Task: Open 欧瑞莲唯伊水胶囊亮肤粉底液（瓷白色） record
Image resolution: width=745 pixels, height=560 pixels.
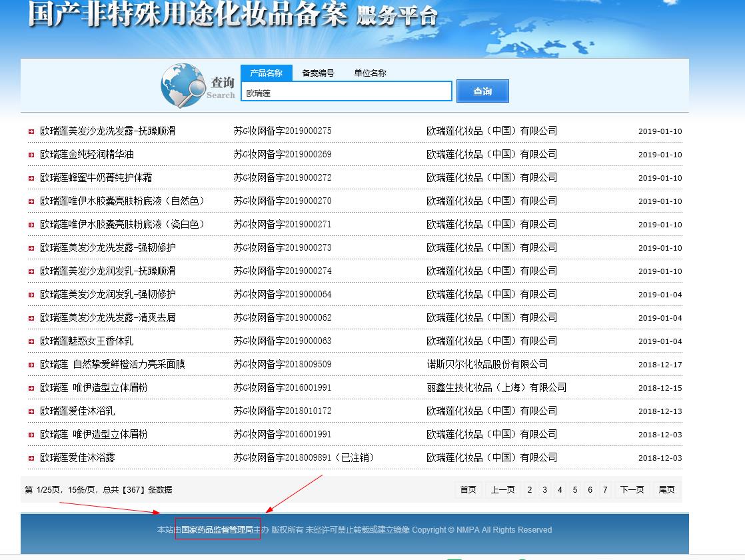Action: (x=122, y=224)
